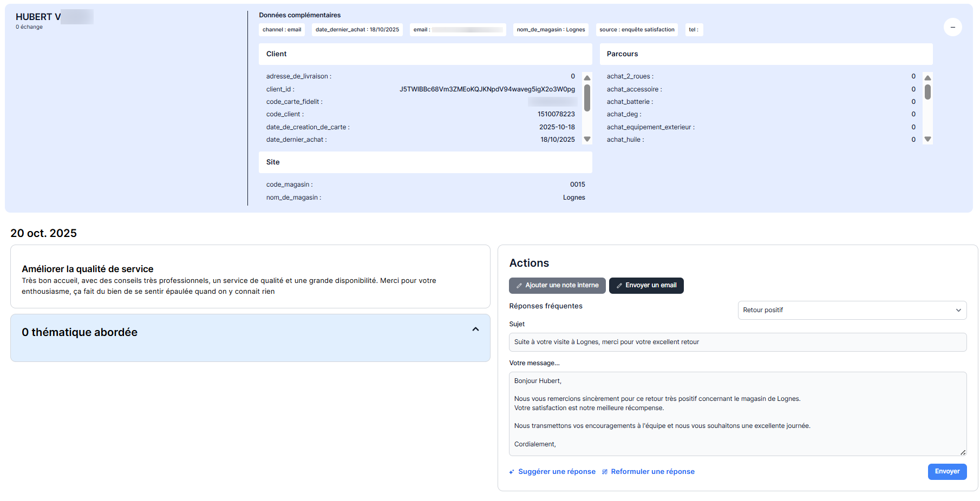Click the Parcours list scroll-down arrow

927,139
